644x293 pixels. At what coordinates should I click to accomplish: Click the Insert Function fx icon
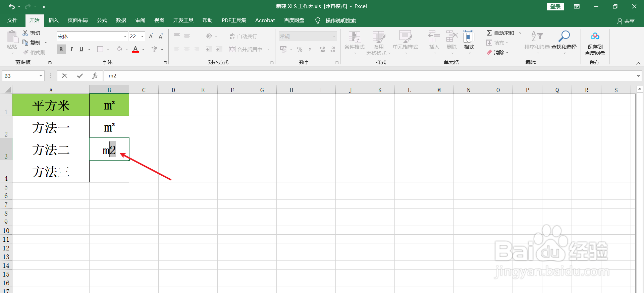click(95, 76)
